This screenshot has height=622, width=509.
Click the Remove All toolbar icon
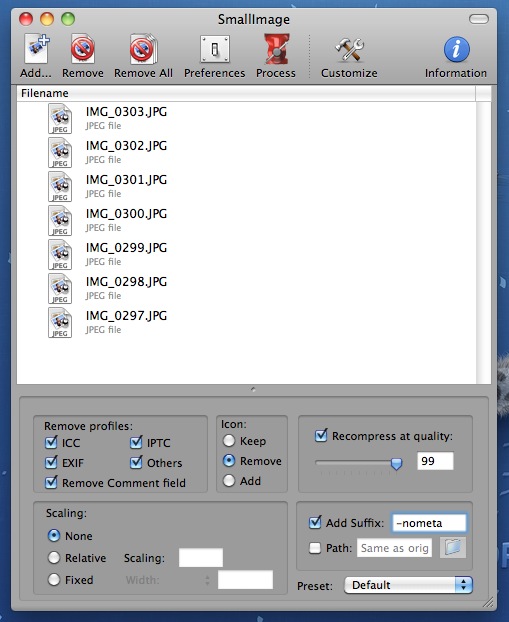(x=143, y=50)
